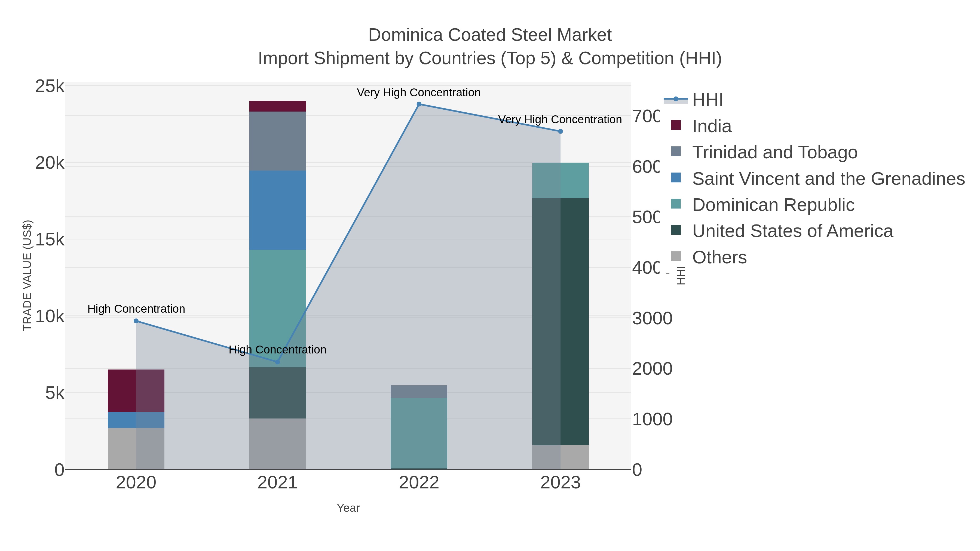Click the 2022 HHI data point
980x551 pixels.
point(419,104)
